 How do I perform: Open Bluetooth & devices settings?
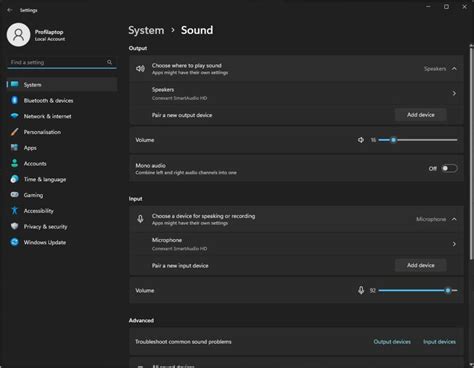pos(62,100)
